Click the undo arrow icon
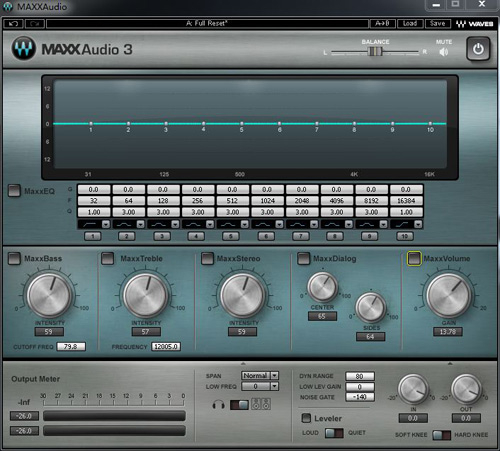 coord(13,24)
